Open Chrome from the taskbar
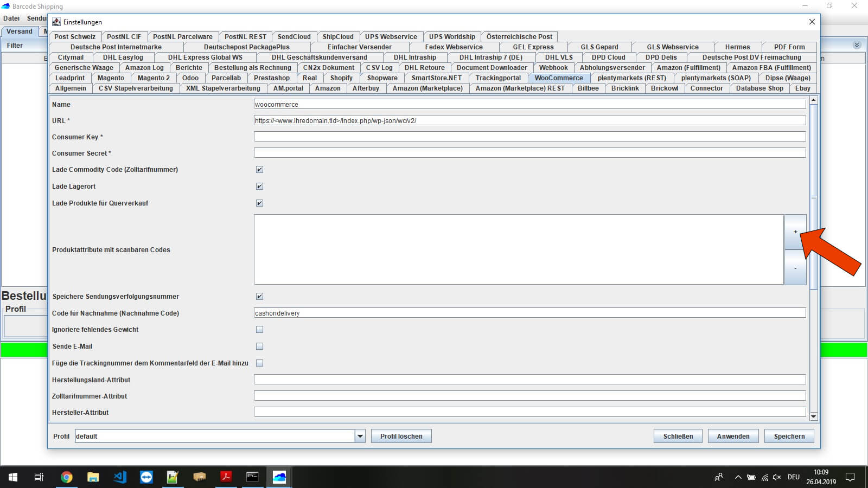 point(67,477)
